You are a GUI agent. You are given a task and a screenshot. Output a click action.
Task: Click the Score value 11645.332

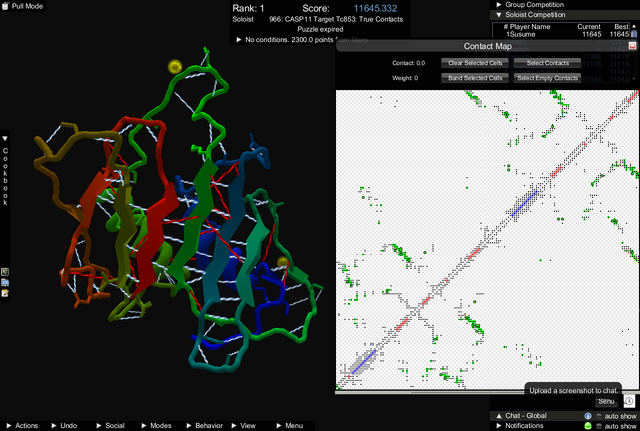coord(375,8)
